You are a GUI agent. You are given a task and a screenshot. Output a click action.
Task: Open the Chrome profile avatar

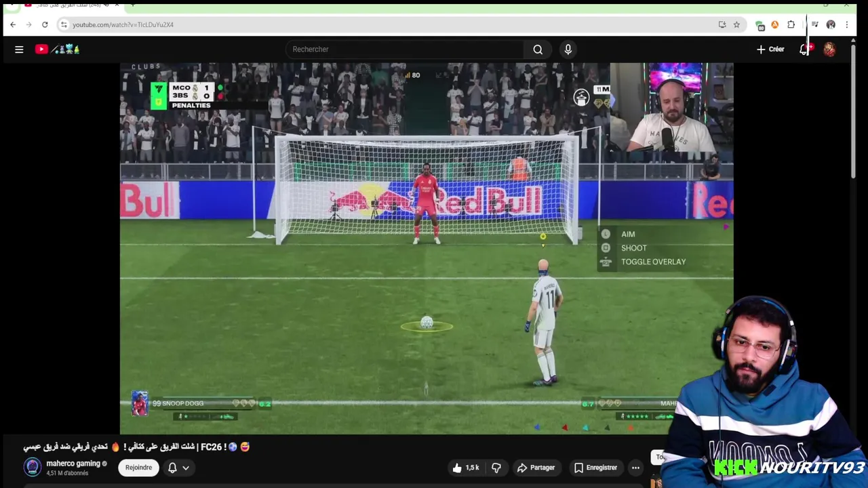(831, 24)
